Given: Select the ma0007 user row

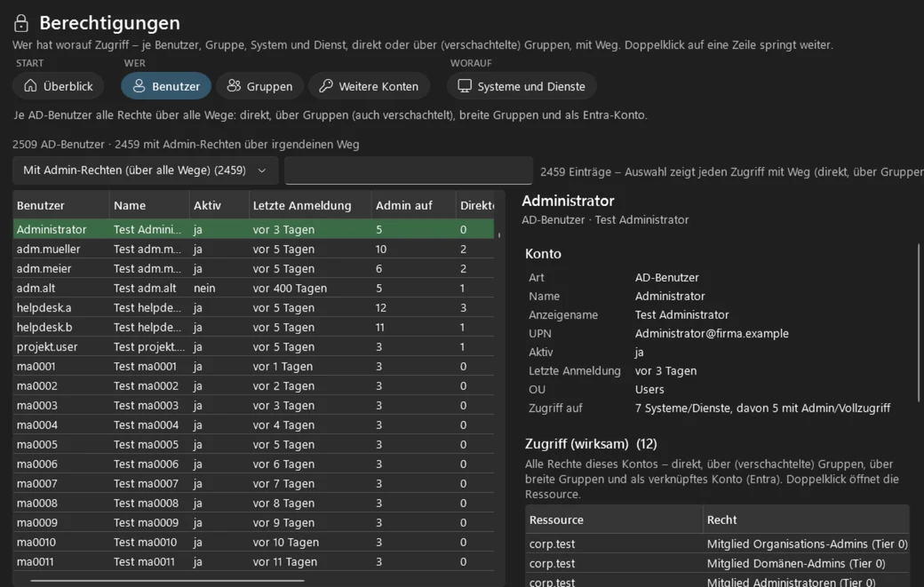Looking at the screenshot, I should pos(253,483).
